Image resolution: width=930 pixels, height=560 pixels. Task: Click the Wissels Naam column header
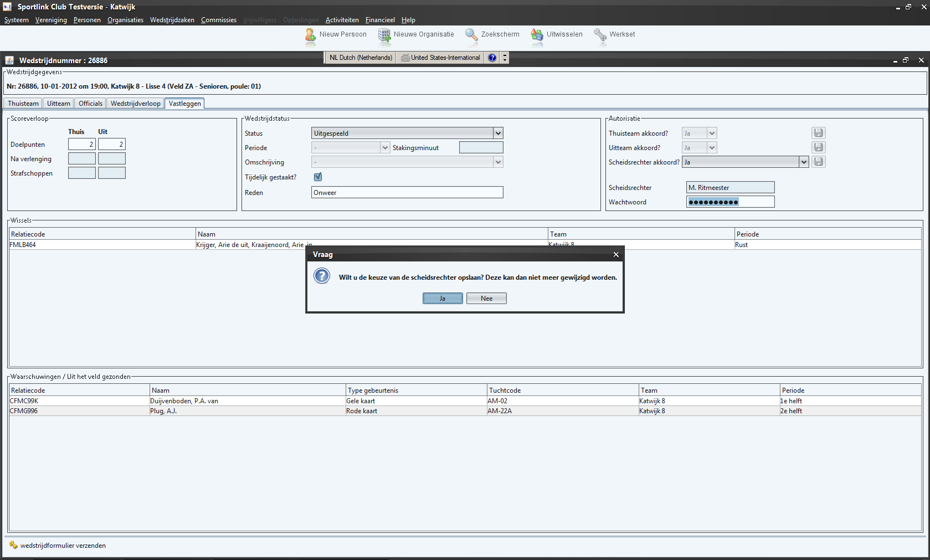372,234
